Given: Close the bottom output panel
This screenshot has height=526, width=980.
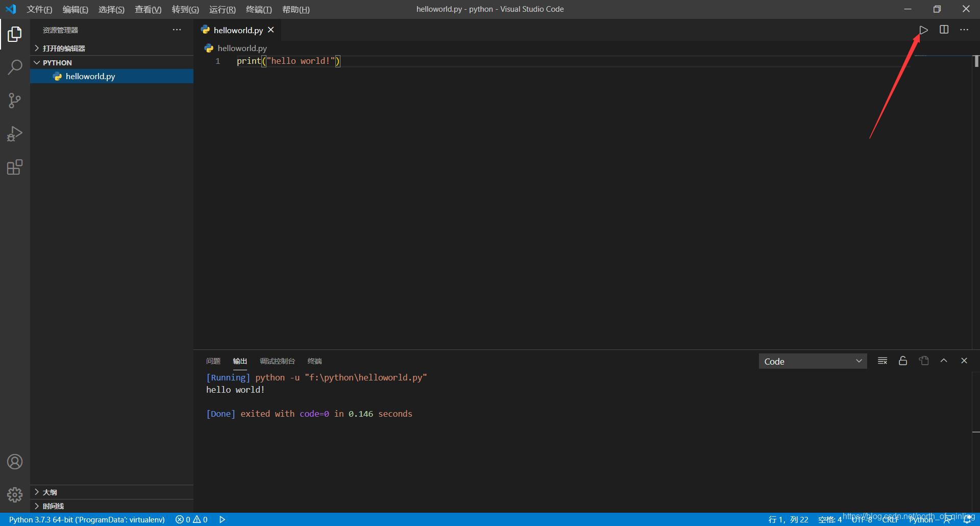Looking at the screenshot, I should (x=964, y=361).
